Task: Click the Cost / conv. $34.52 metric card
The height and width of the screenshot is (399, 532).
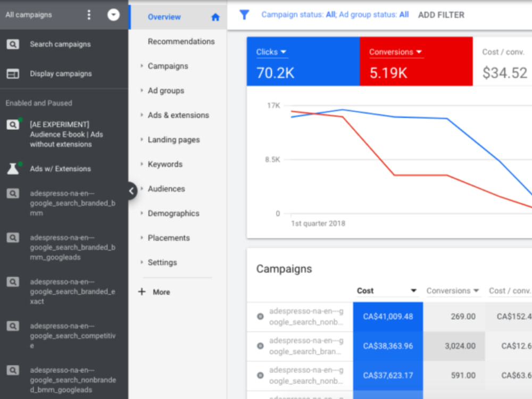Action: (x=503, y=61)
